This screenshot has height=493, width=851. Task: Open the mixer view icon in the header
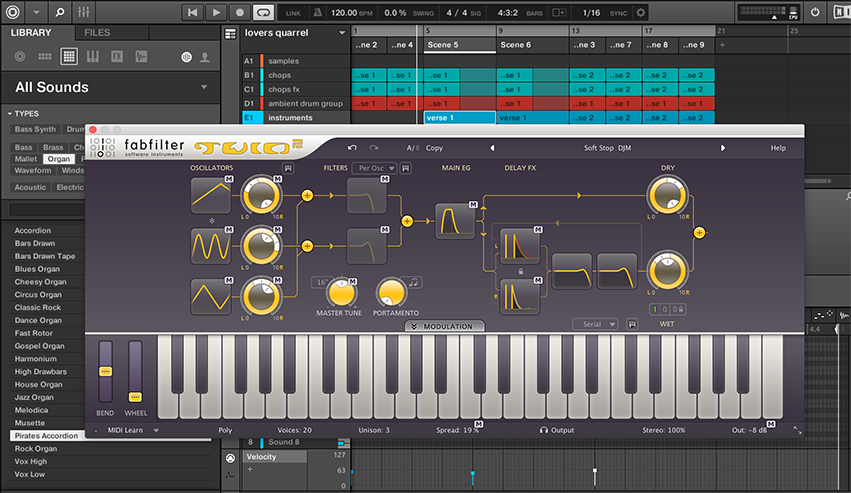[x=84, y=12]
